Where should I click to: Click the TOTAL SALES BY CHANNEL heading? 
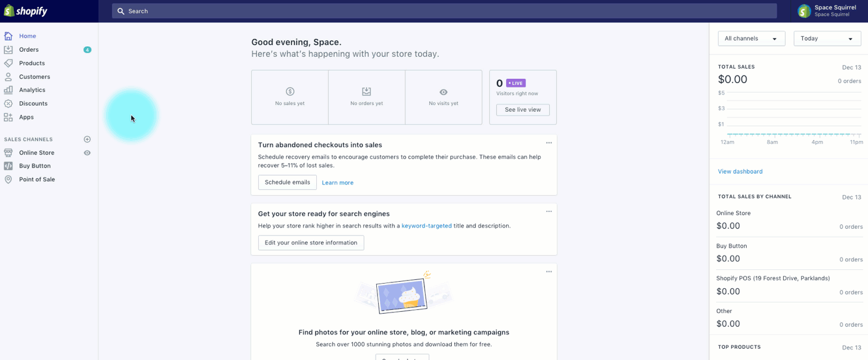click(754, 196)
